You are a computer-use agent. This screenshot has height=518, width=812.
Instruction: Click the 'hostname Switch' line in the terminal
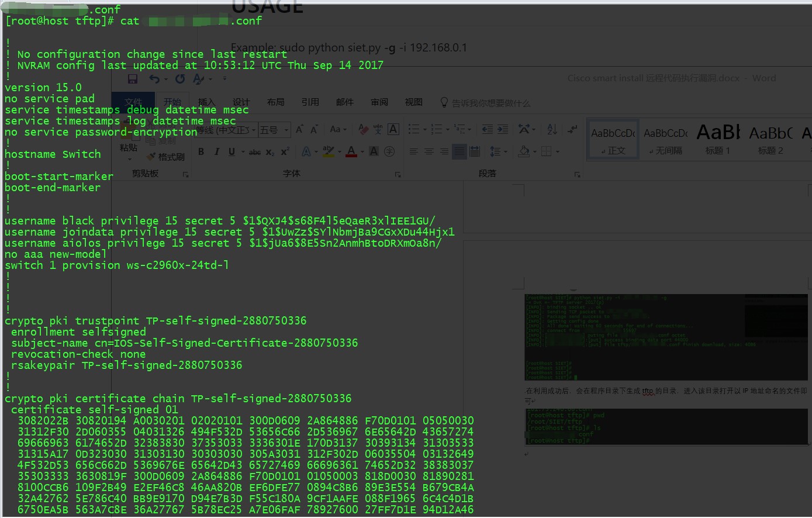(53, 154)
